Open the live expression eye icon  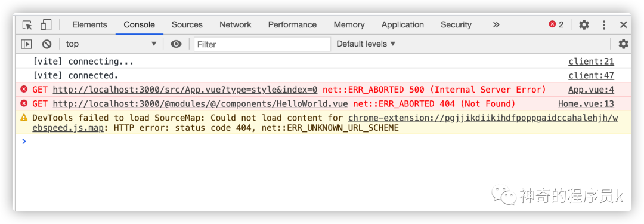coord(176,44)
